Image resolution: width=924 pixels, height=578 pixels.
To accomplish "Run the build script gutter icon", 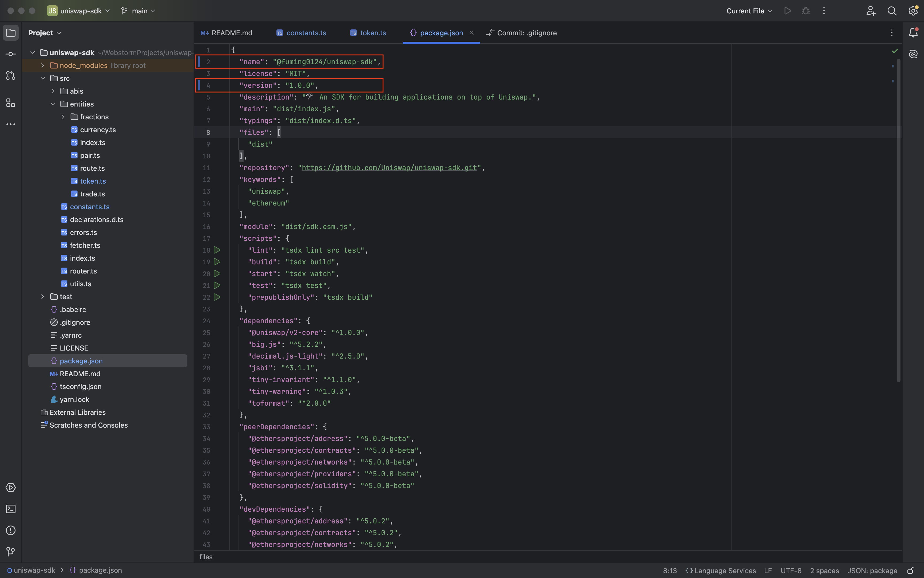I will [x=217, y=262].
